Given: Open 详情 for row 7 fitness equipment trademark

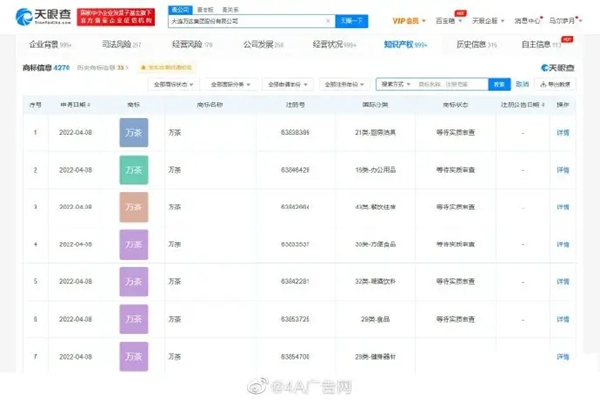Looking at the screenshot, I should (x=562, y=357).
